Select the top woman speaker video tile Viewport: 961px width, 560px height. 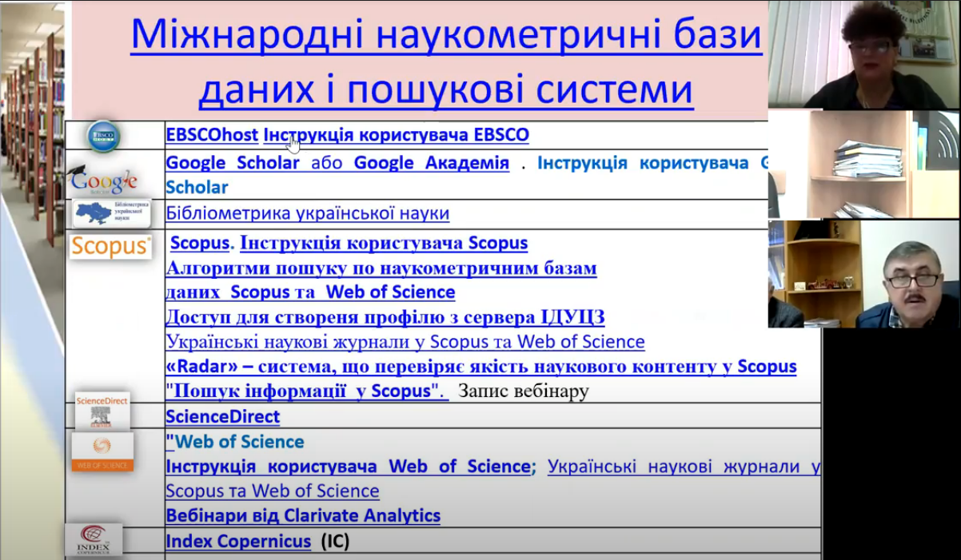point(864,54)
